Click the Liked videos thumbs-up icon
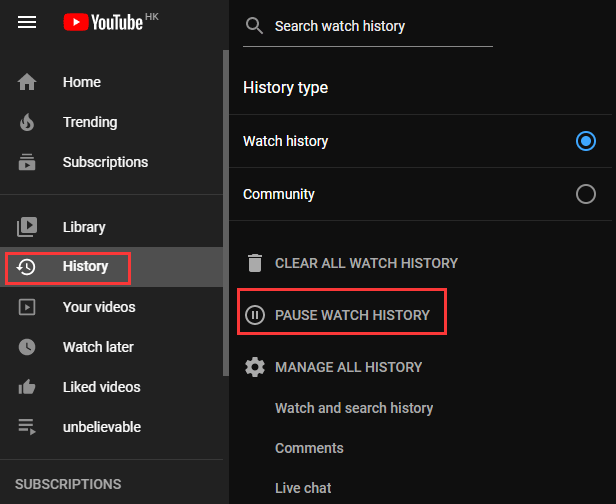Image resolution: width=616 pixels, height=504 pixels. [27, 387]
